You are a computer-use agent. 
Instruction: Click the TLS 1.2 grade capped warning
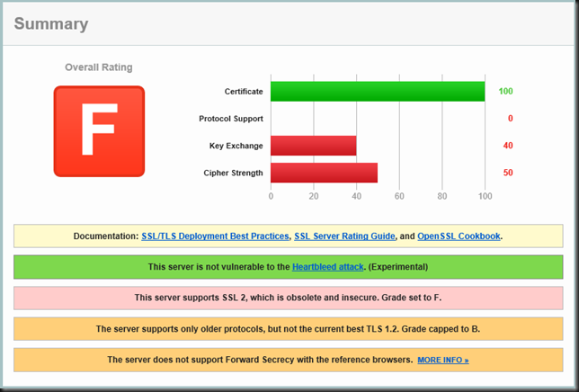(288, 329)
